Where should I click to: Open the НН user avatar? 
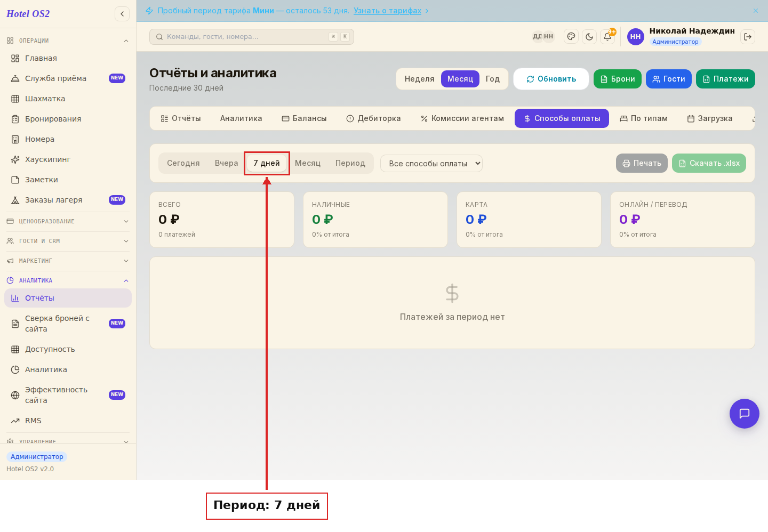636,36
